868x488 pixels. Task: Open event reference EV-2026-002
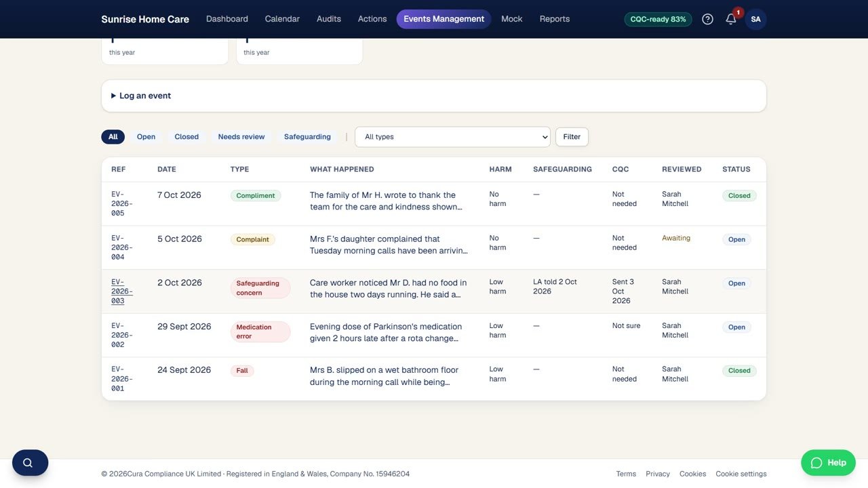pos(122,335)
